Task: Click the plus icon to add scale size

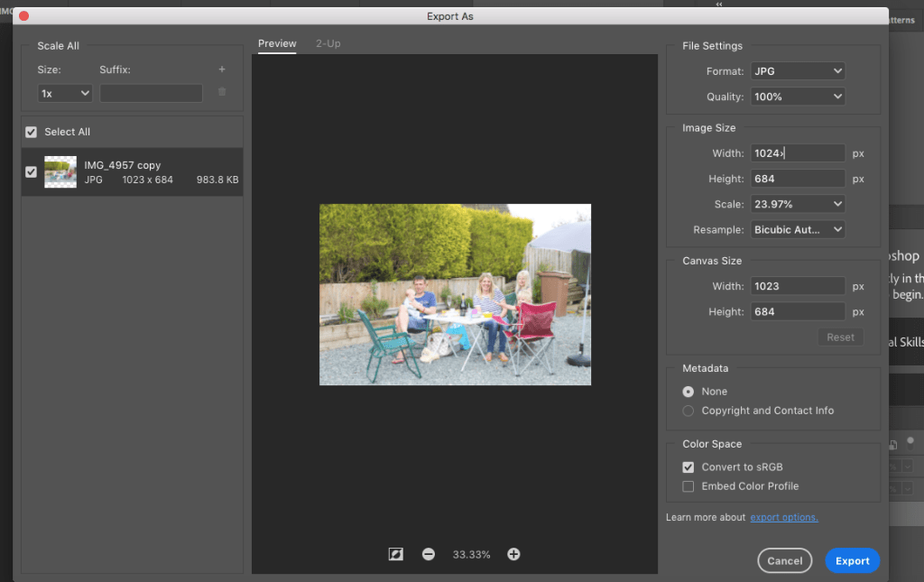Action: tap(222, 69)
